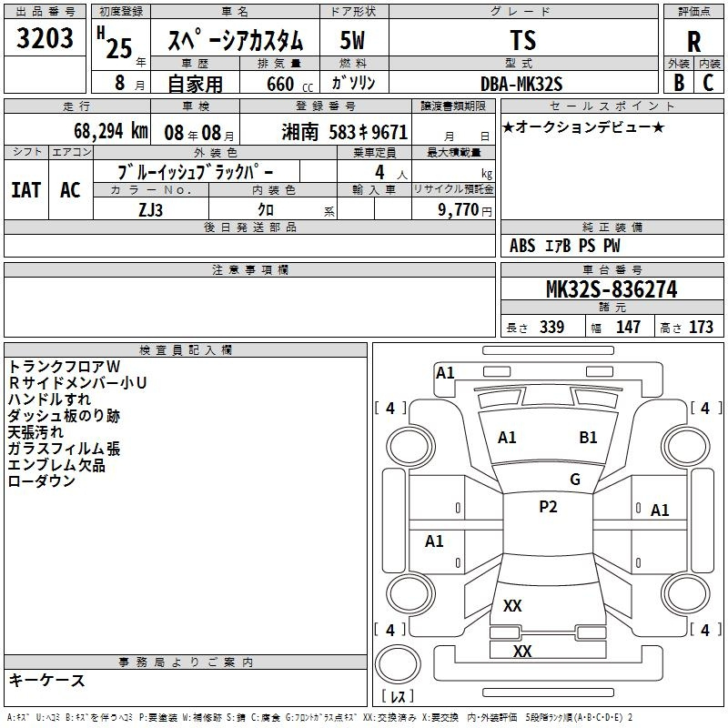This screenshot has height=728, width=728.
Task: Select the G windshield mark on the diagram
Action: (574, 480)
